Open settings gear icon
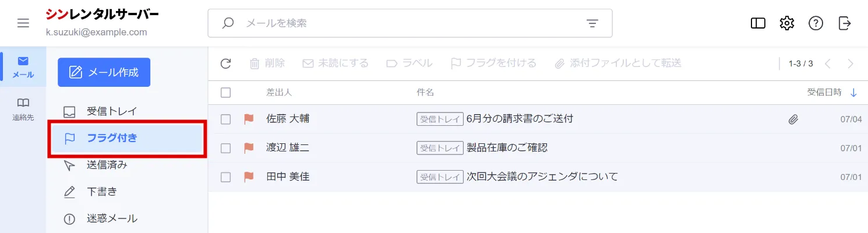This screenshot has width=868, height=233. (x=787, y=23)
